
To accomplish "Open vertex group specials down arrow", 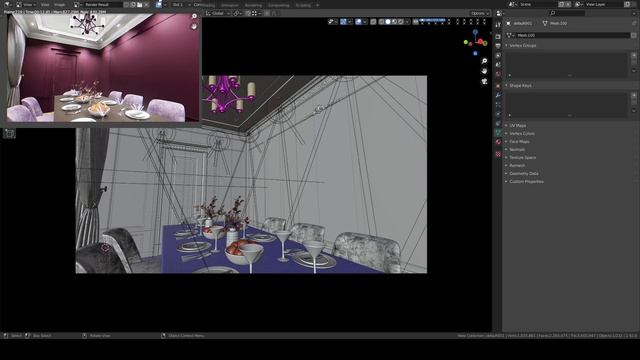I will (634, 71).
